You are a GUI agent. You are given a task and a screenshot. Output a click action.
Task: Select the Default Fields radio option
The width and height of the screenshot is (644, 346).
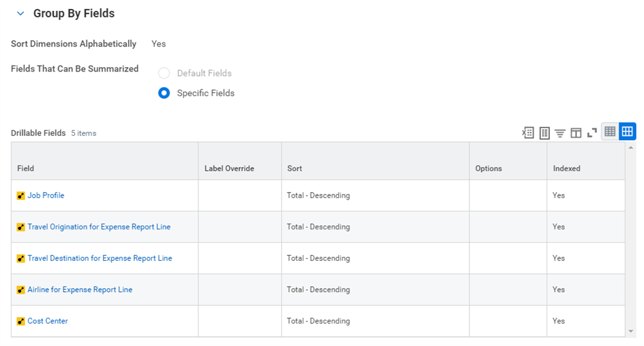point(164,73)
